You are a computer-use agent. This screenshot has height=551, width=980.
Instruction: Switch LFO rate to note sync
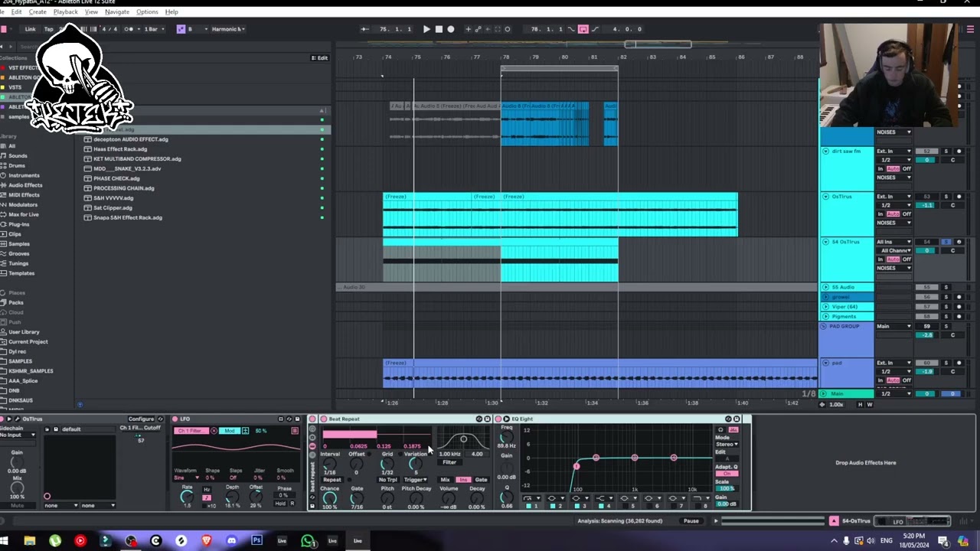(x=206, y=497)
